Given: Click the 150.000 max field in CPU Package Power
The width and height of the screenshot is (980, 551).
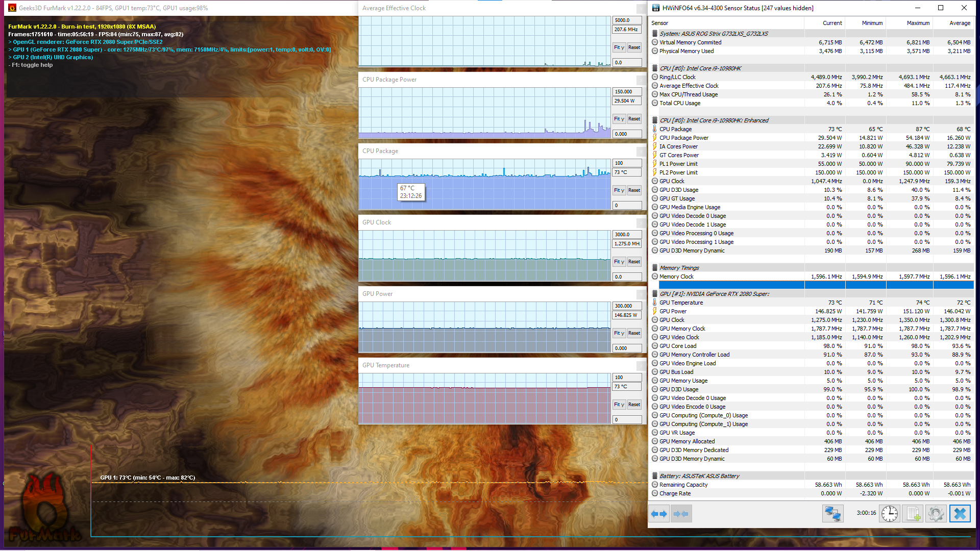Looking at the screenshot, I should [x=627, y=92].
